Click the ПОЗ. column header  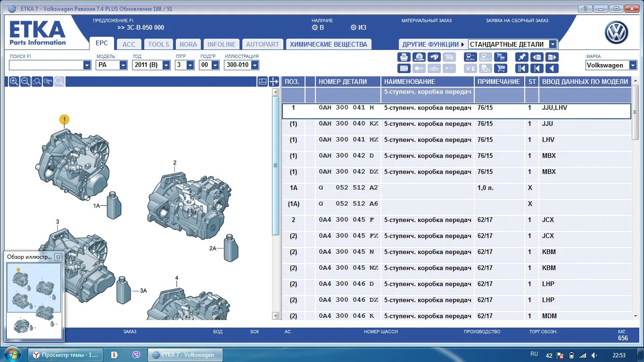293,82
